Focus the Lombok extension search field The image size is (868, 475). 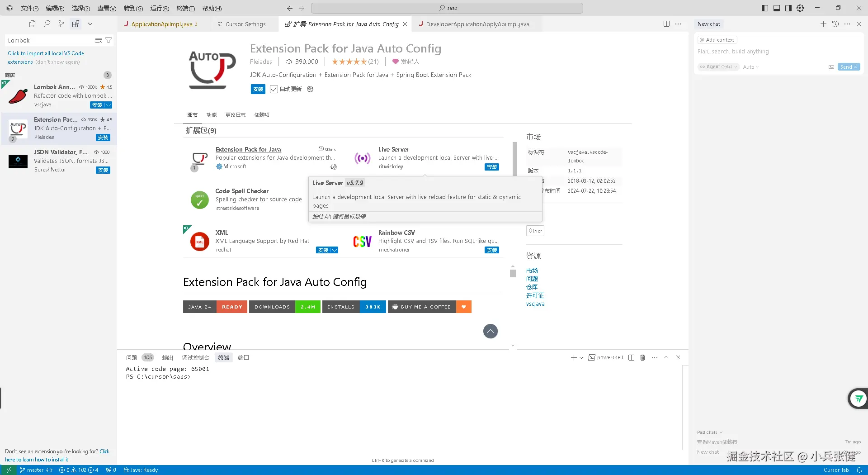pos(50,40)
